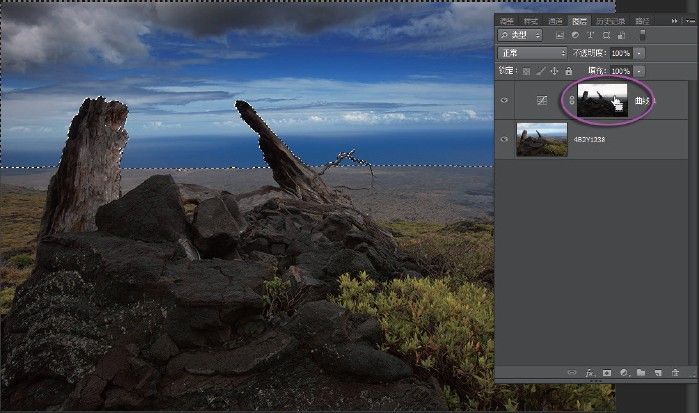Filter layers by type (T) icon
The height and width of the screenshot is (413, 699).
tap(591, 34)
